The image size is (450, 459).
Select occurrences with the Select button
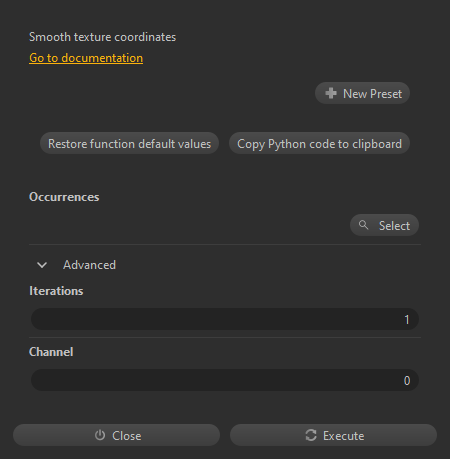click(384, 225)
